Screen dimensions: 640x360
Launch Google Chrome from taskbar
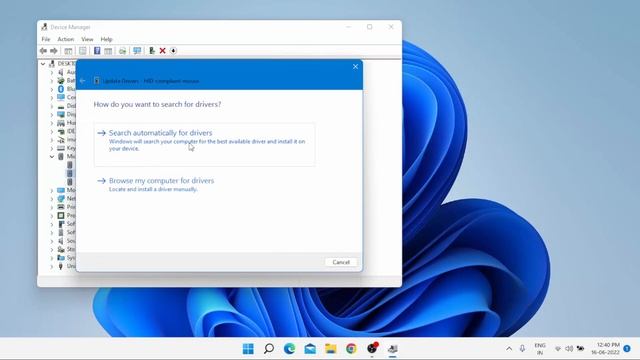point(351,349)
